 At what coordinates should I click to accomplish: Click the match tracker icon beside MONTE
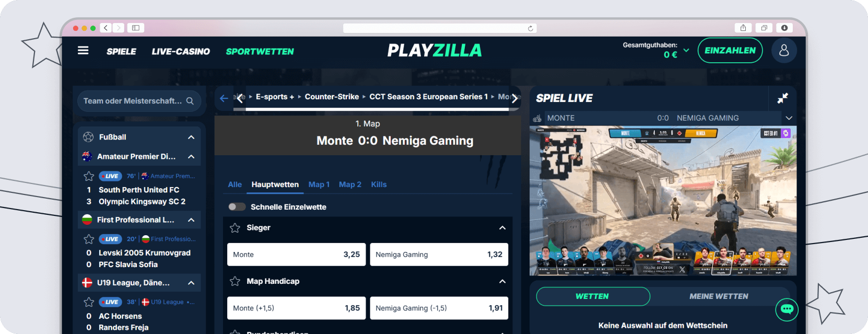click(537, 119)
